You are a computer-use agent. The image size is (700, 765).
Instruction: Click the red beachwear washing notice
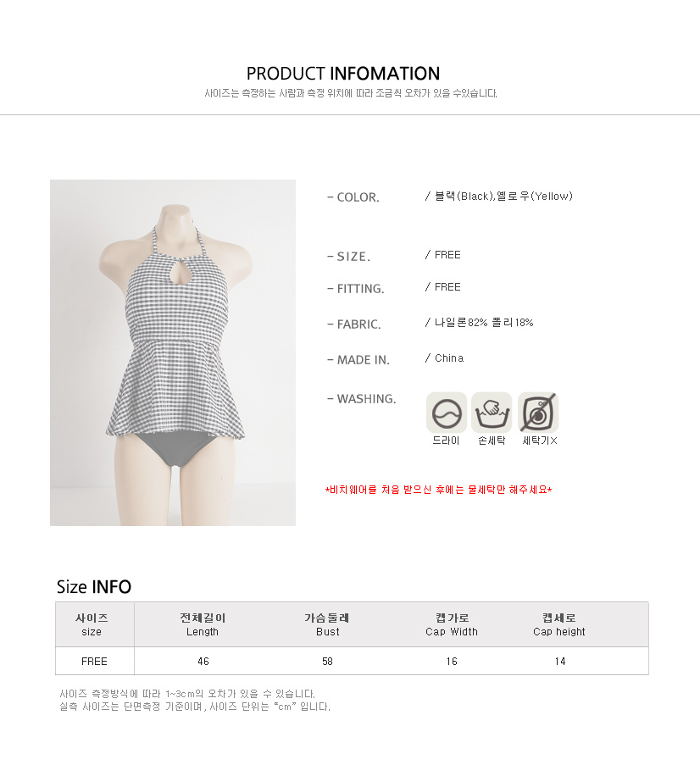[x=438, y=490]
